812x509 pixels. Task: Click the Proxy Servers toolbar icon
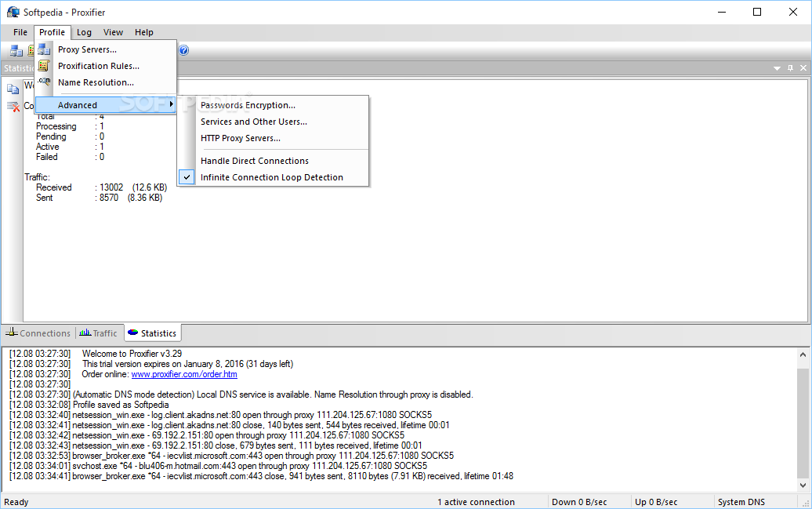(x=16, y=50)
